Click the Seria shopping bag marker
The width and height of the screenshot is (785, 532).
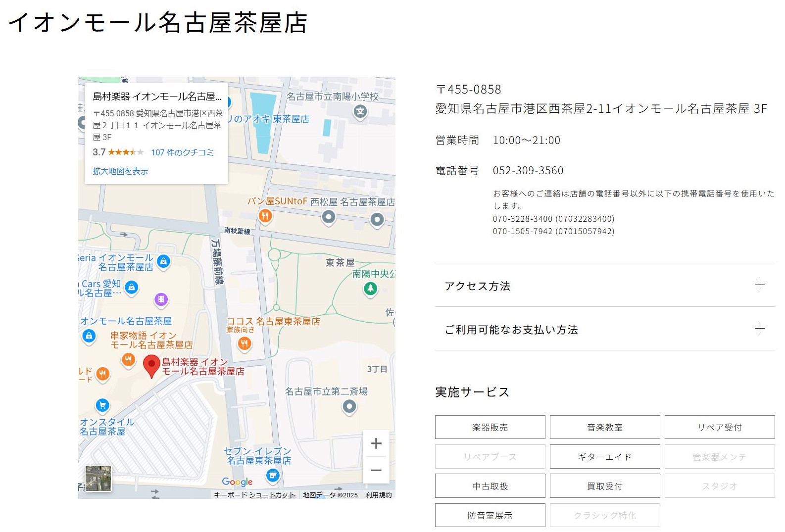(163, 261)
